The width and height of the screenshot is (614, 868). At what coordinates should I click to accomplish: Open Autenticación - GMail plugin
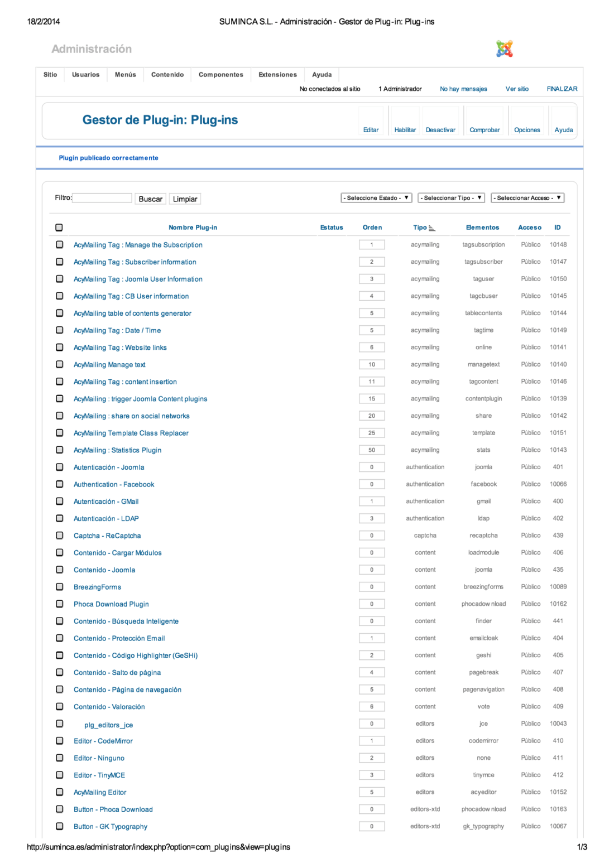[106, 501]
